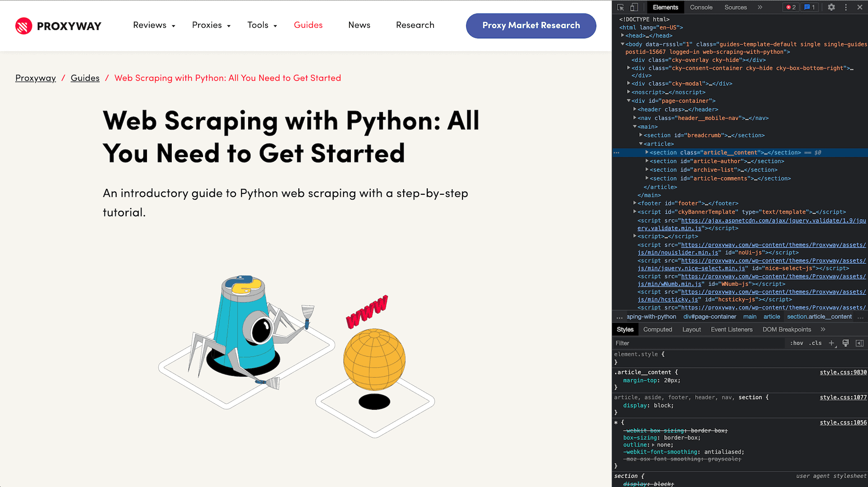
Task: Collapse the body element node
Action: tap(623, 44)
